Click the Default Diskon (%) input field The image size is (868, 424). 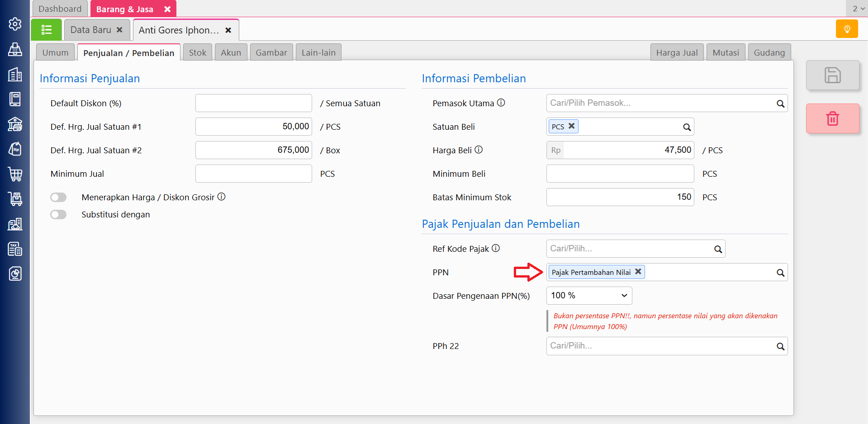pyautogui.click(x=253, y=103)
